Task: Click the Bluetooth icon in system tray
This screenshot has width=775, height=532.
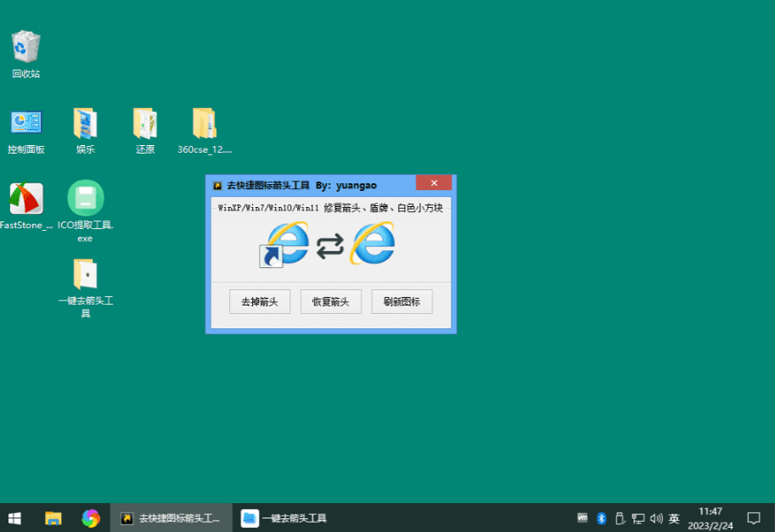Action: 601,518
